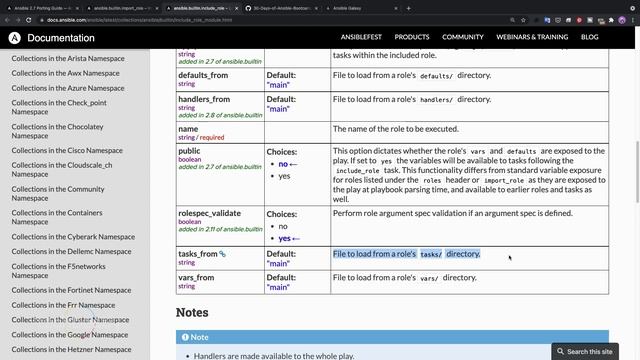The height and width of the screenshot is (360, 640).
Task: Close the 30-Days-of-Ansible-Bootcamp tab
Action: 316,8
